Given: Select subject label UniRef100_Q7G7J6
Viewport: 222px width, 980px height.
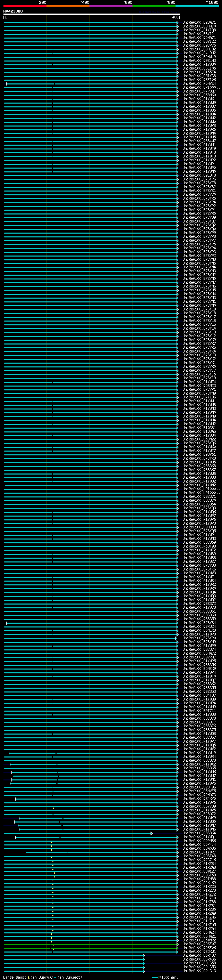Looking at the screenshot, I should pyautogui.click(x=199, y=860).
